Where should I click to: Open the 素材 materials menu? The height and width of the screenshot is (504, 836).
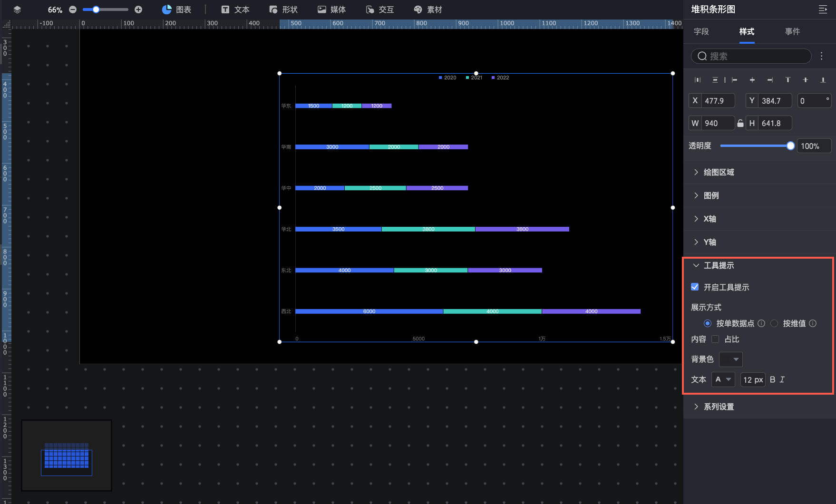tap(428, 10)
